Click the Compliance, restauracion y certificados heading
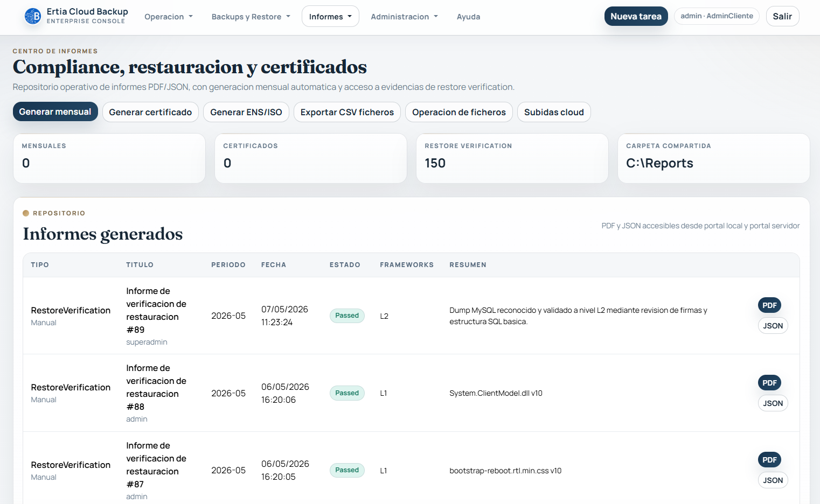This screenshot has width=820, height=504. coord(190,67)
